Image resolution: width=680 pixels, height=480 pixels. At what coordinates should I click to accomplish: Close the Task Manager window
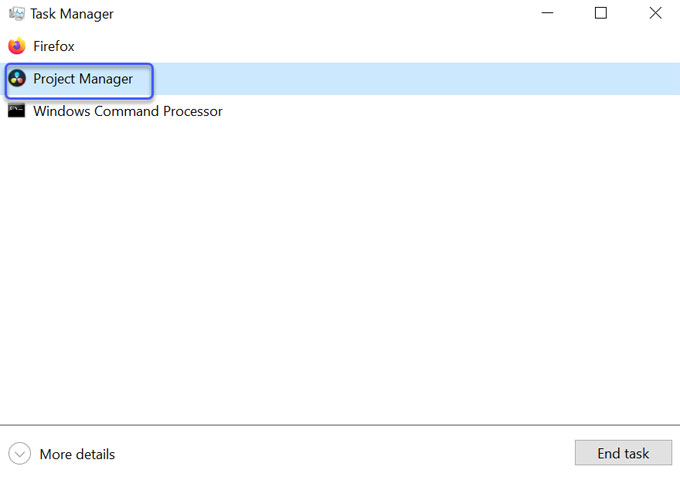655,13
